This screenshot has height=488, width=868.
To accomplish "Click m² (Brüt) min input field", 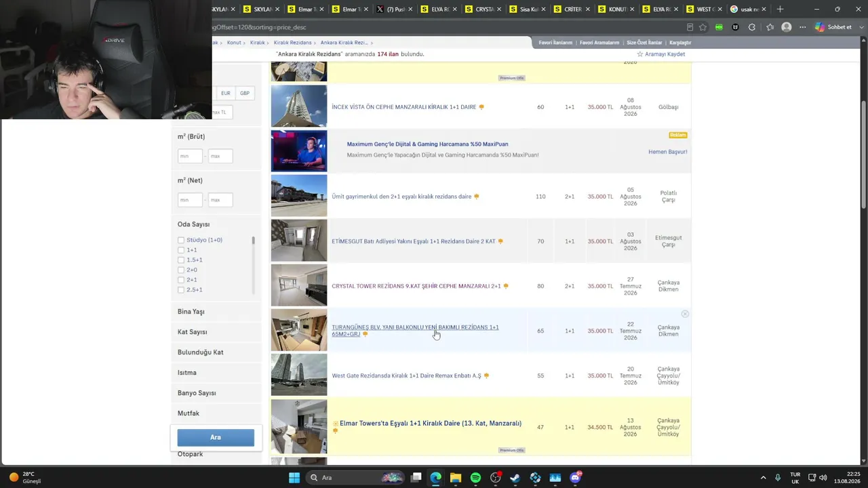I will coord(190,156).
